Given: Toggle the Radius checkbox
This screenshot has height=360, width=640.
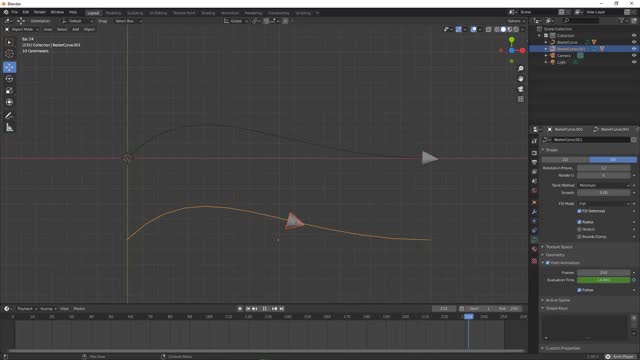Looking at the screenshot, I should coord(579,222).
